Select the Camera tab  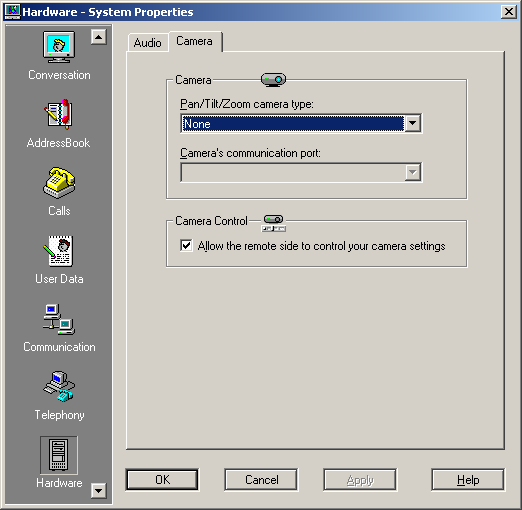(x=195, y=41)
